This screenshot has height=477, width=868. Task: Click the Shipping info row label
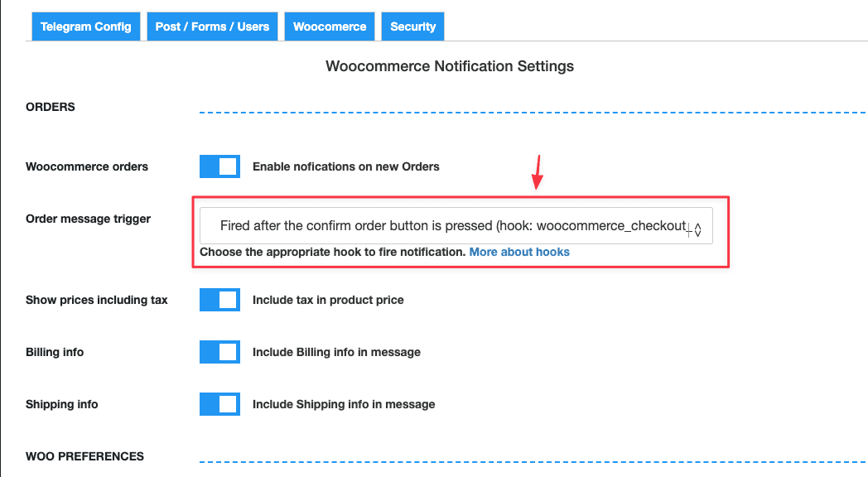61,403
